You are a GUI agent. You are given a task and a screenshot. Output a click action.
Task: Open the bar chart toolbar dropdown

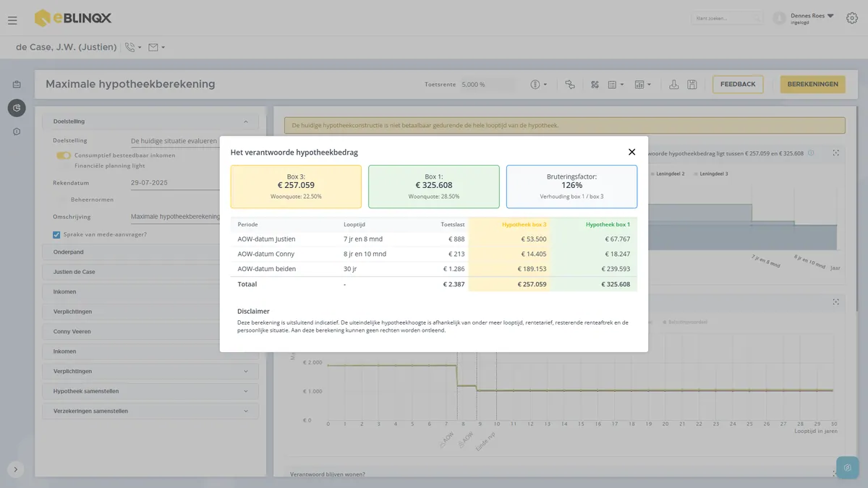point(642,85)
